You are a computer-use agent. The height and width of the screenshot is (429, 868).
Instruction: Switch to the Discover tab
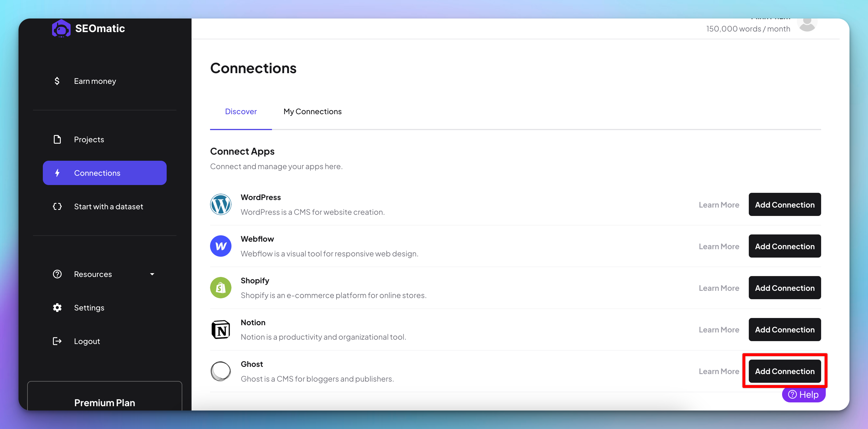click(241, 112)
